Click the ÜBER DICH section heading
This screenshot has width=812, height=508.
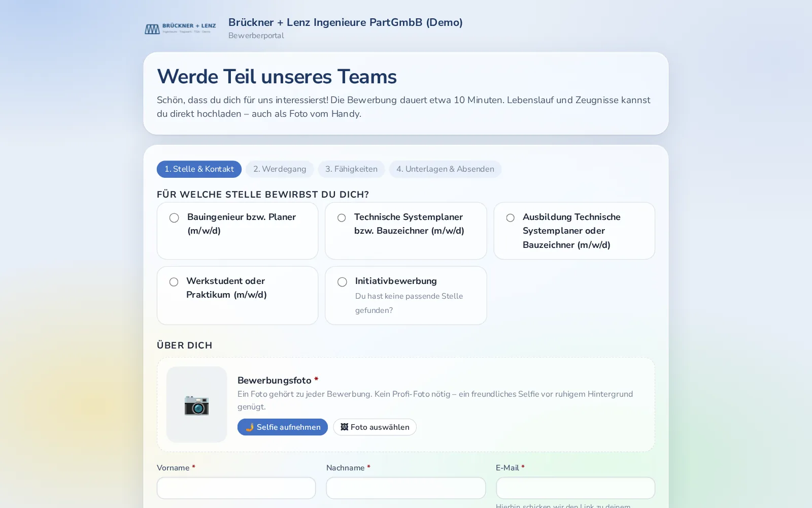[184, 345]
